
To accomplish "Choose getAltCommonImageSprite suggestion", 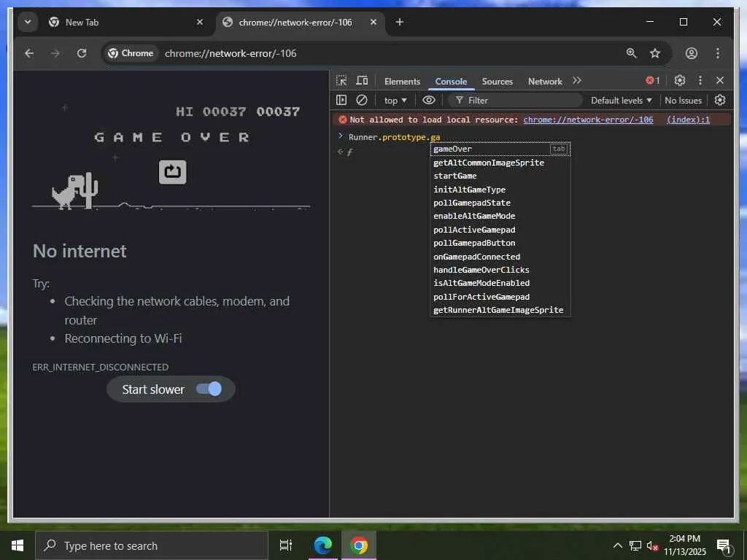I will pos(500,163).
